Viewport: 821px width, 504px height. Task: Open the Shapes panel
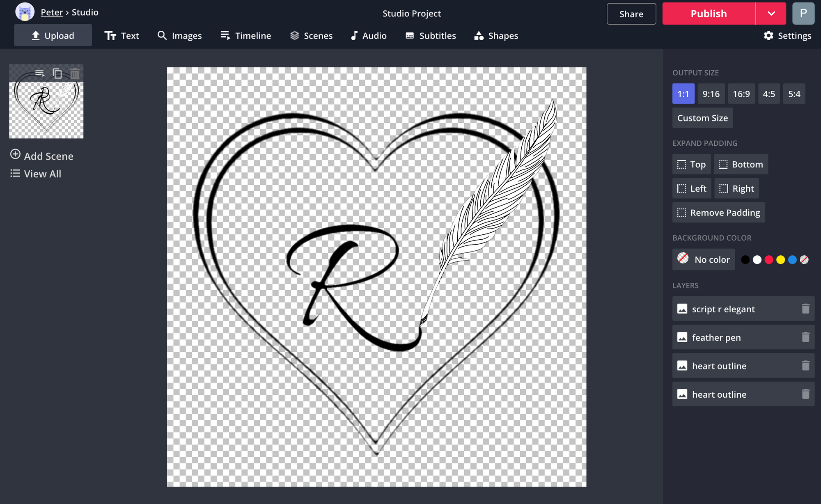(497, 35)
